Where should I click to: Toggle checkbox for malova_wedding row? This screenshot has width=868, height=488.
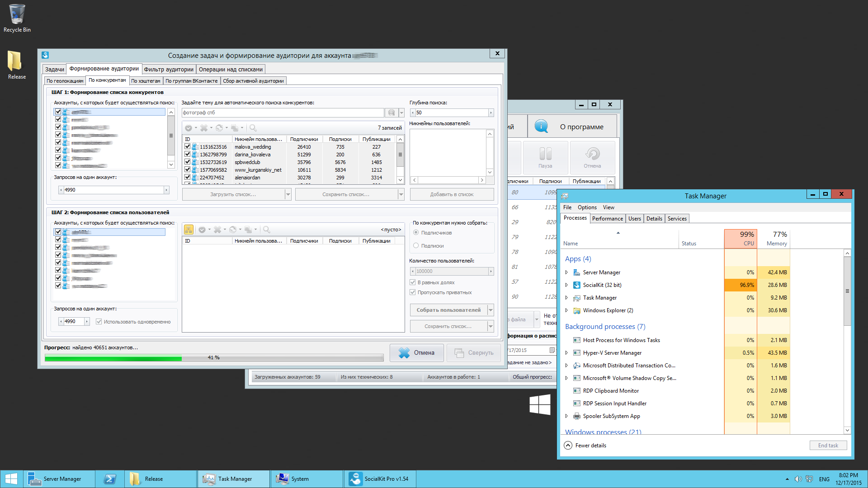tap(188, 147)
